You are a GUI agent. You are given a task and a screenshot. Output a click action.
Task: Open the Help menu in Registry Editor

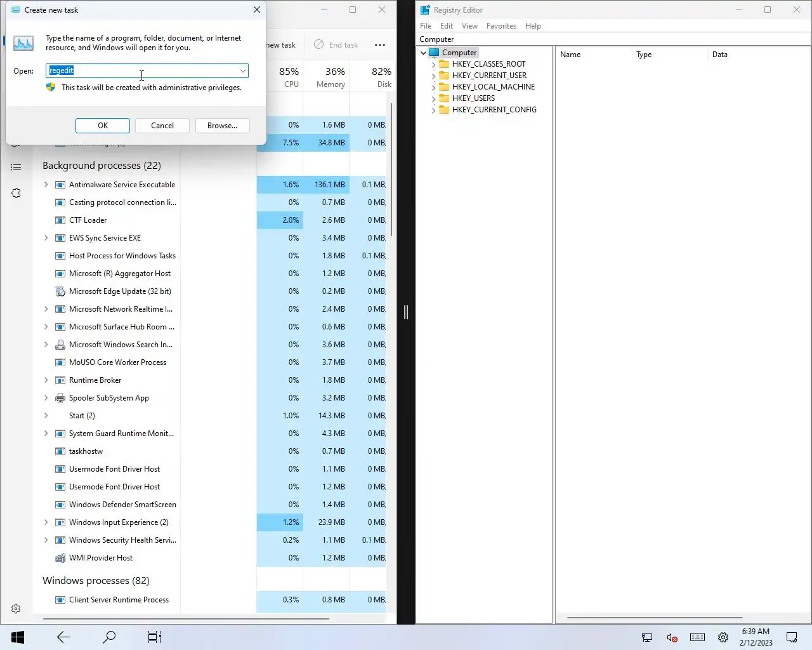coord(533,26)
